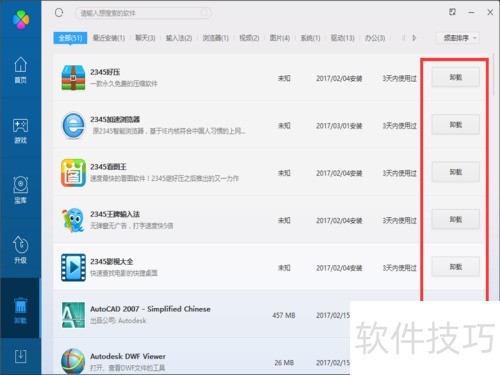
Task: Click the Autodesk DWF Viewer name text
Action: click(128, 356)
